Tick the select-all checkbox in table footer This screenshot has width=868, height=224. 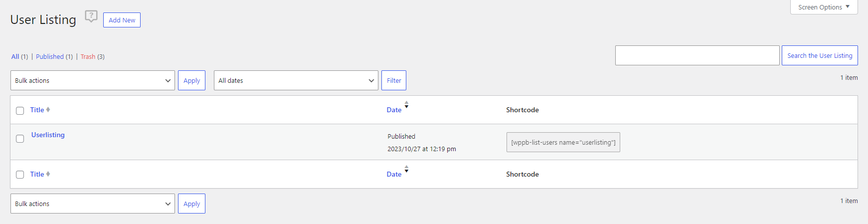[x=20, y=175]
